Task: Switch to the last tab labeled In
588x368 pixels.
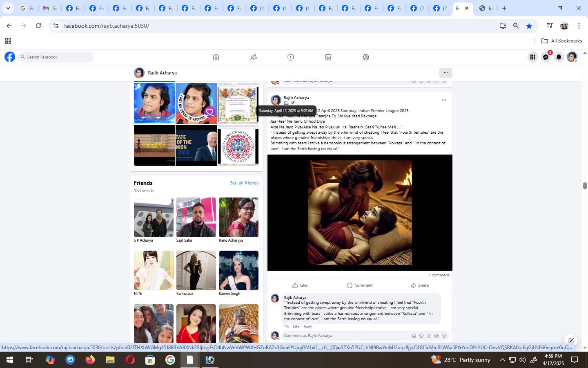Action: [486, 8]
